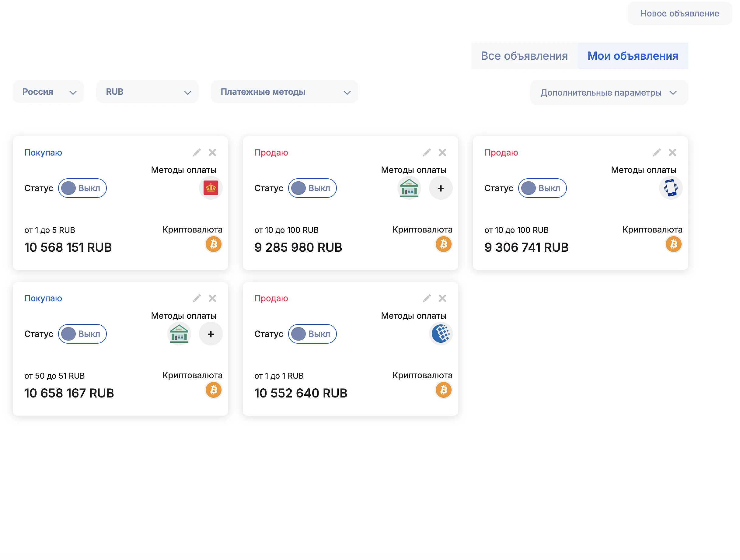
Task: Switch to the Все объявления tab
Action: coord(524,56)
